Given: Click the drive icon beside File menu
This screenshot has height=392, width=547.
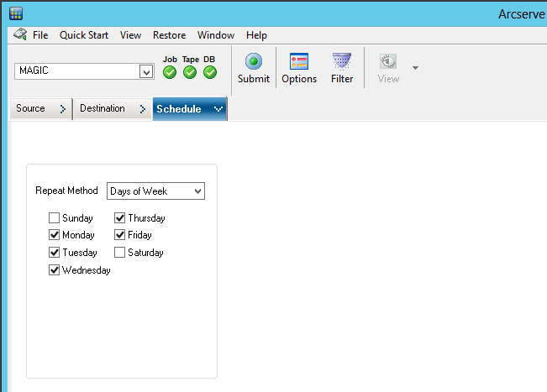Looking at the screenshot, I should point(20,34).
